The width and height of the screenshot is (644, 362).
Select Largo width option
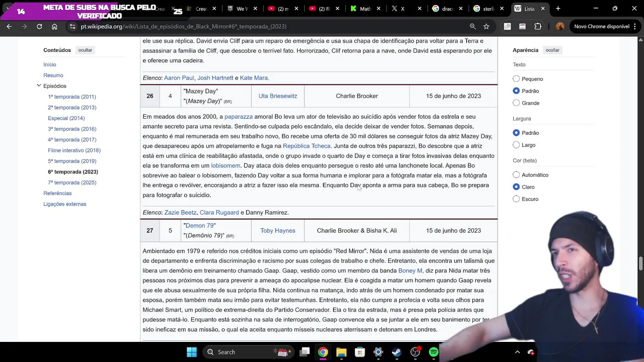[x=516, y=145]
